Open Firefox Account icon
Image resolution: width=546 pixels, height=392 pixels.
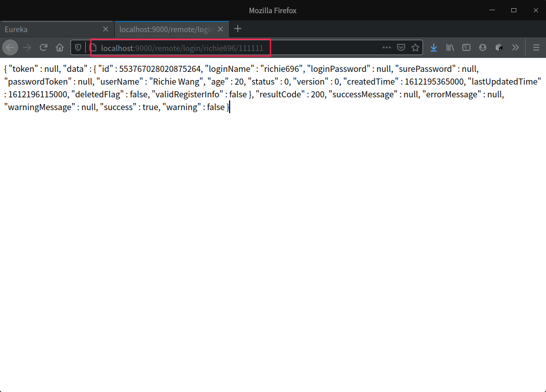(483, 47)
